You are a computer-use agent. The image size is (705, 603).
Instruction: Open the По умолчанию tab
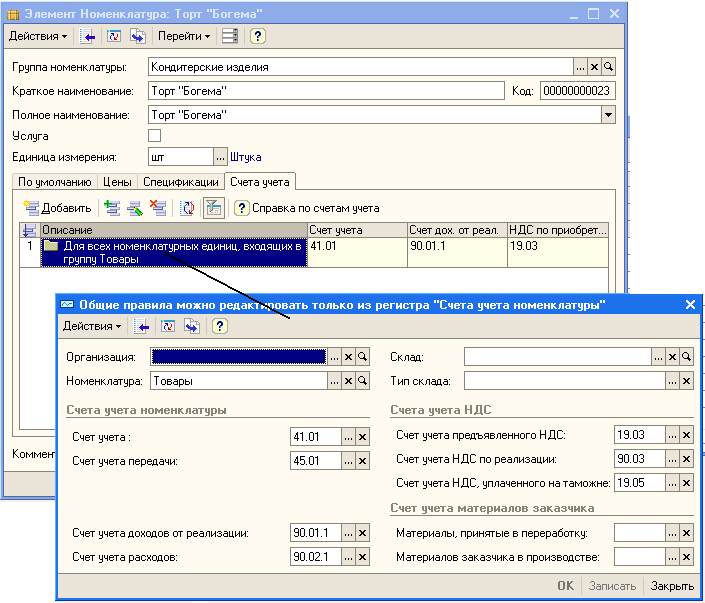click(53, 182)
